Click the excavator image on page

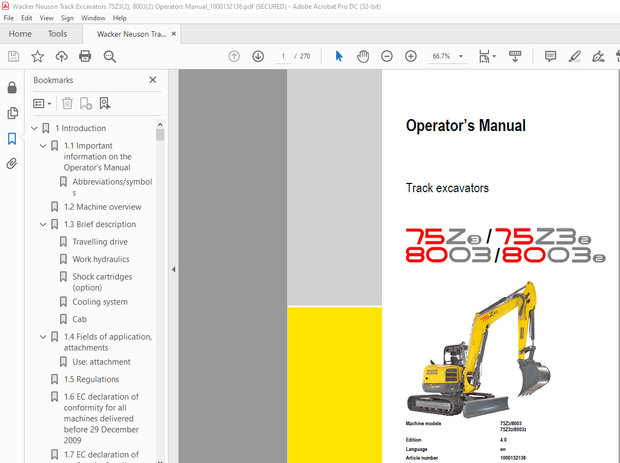coord(478,350)
